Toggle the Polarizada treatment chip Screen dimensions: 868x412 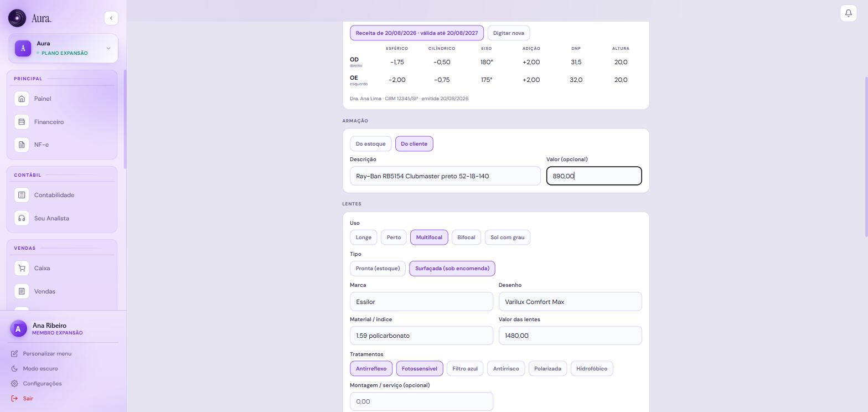(x=547, y=369)
